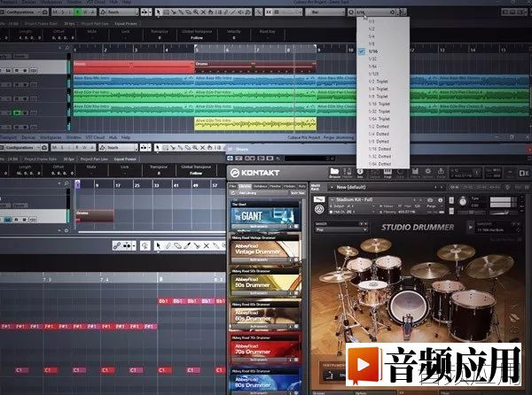Select Erase tool in key editor toolbar

click(x=177, y=245)
